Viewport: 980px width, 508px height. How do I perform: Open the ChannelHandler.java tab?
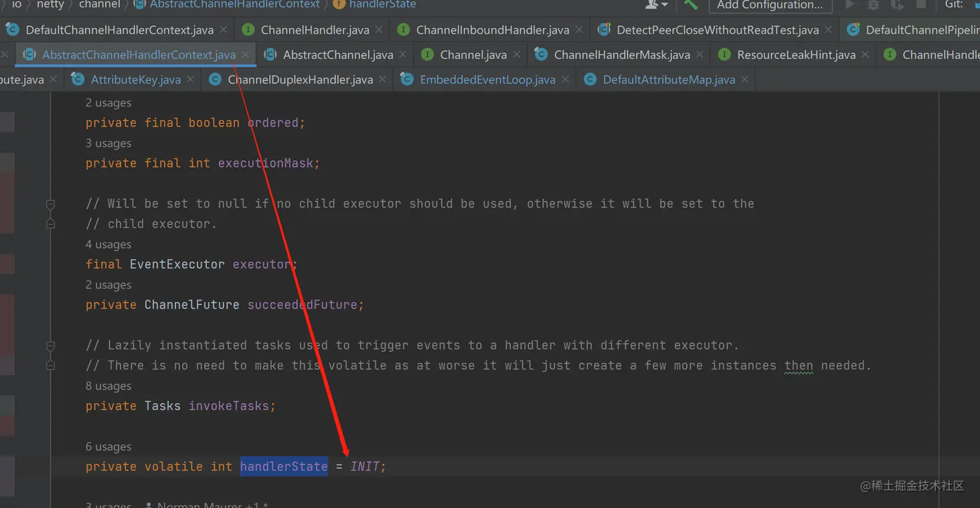(315, 30)
